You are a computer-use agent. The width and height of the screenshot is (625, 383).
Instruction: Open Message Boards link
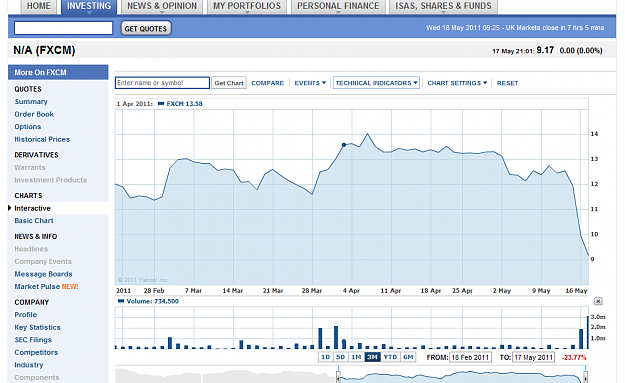click(43, 274)
